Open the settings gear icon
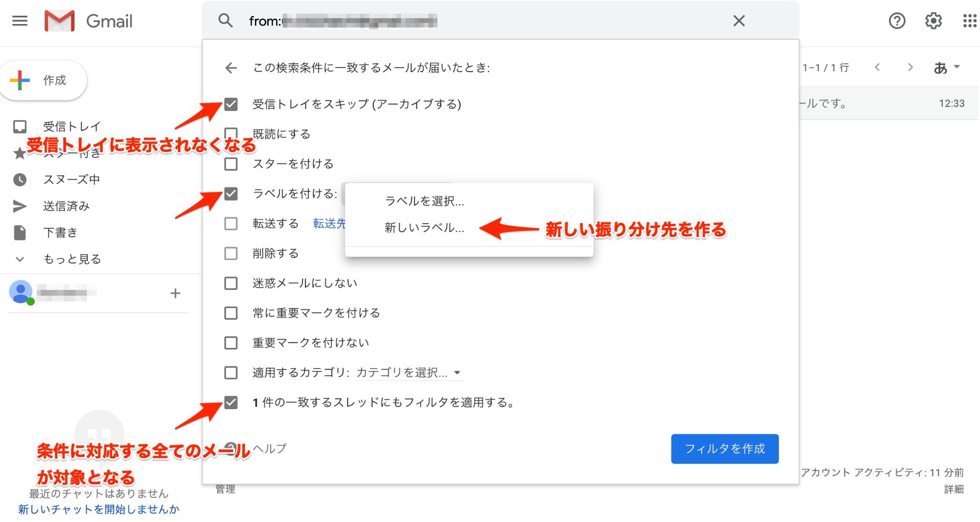 pos(933,21)
